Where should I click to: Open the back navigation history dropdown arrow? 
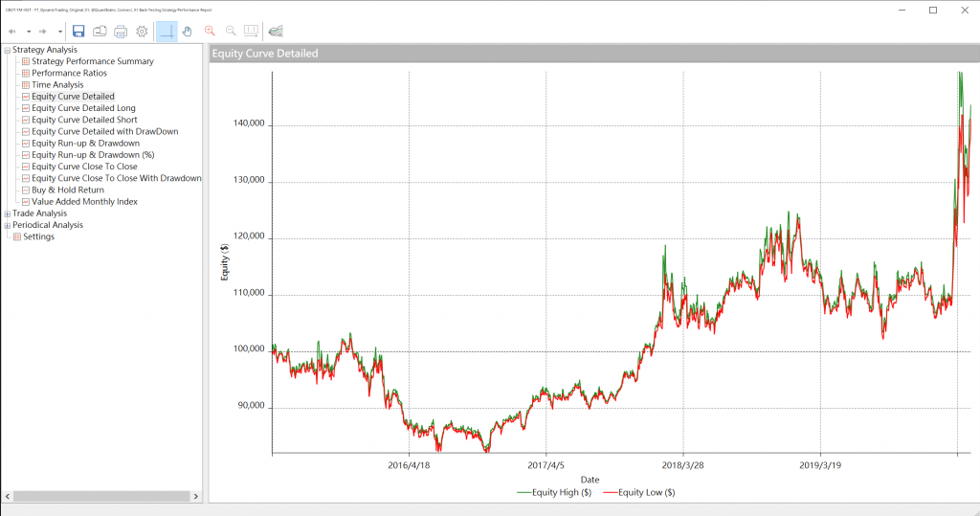tap(27, 32)
